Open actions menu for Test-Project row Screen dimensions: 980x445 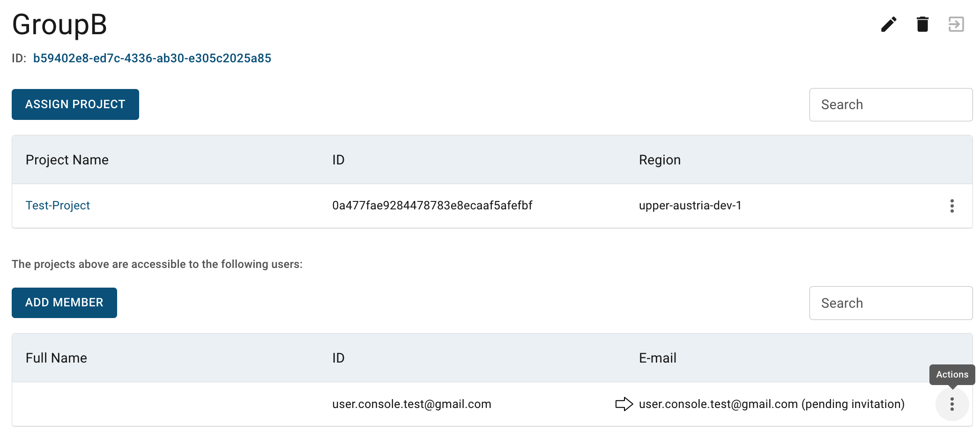(x=952, y=206)
